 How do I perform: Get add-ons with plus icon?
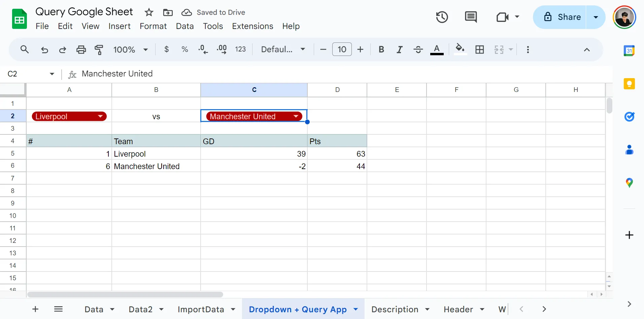[629, 235]
